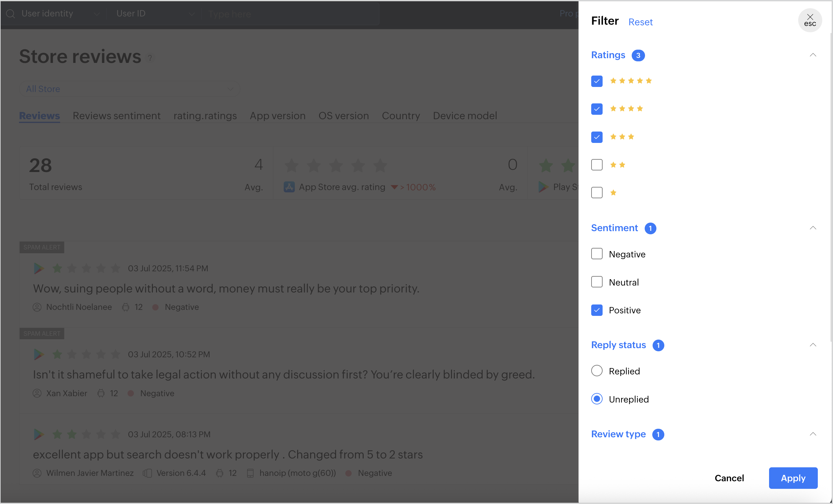This screenshot has height=504, width=833.
Task: Click Play Store icon on first review
Action: (39, 268)
